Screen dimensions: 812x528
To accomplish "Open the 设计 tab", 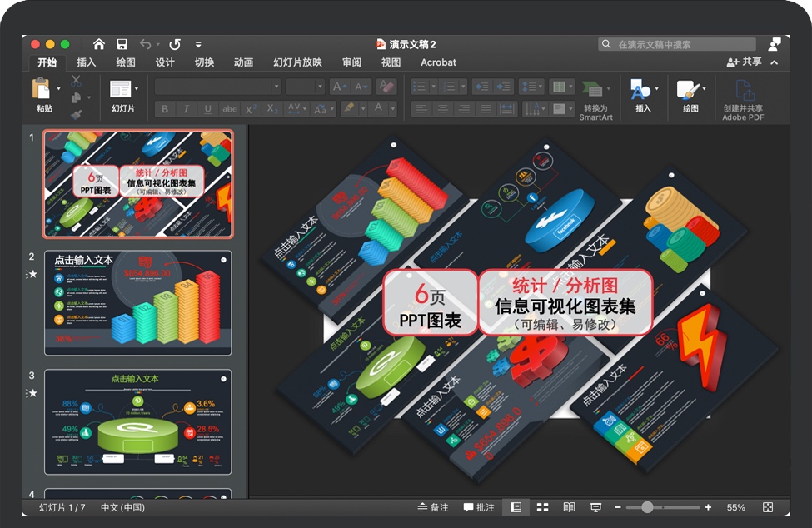I will [165, 62].
